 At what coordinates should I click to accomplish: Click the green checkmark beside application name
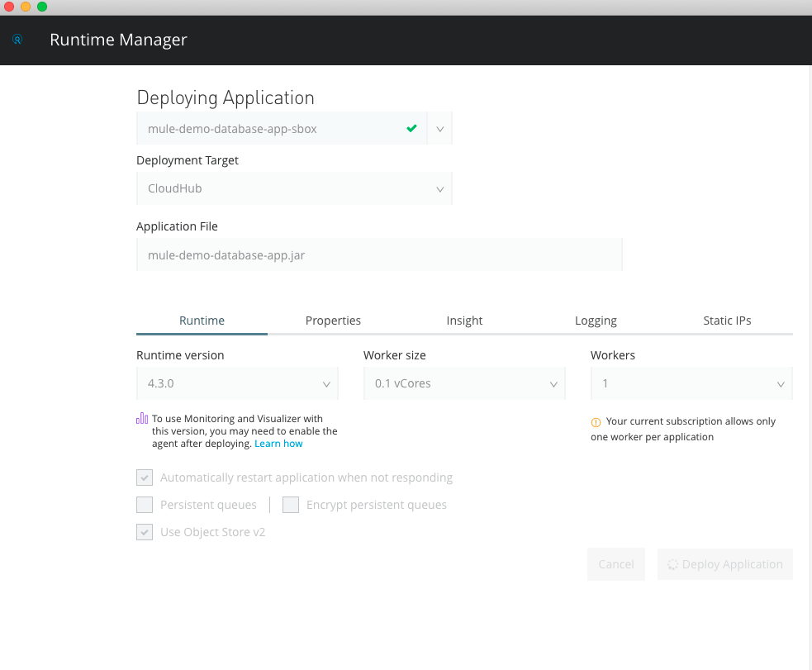pyautogui.click(x=411, y=129)
